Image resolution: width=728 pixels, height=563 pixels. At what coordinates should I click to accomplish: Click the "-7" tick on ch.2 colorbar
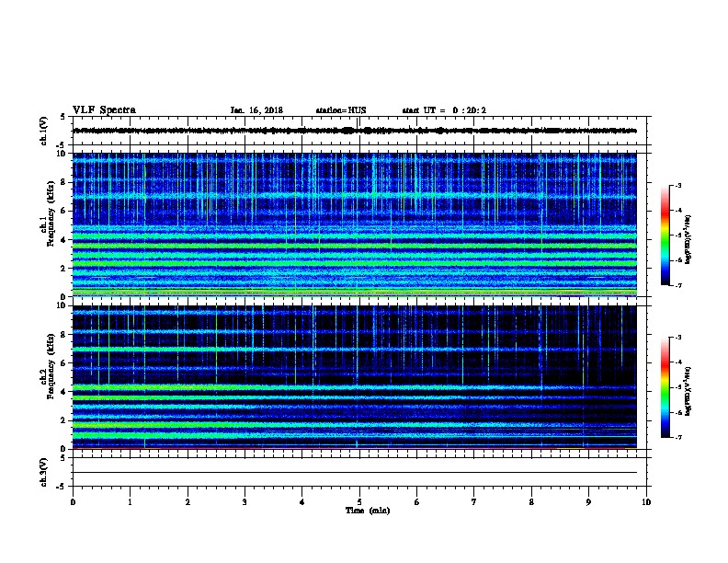tap(677, 437)
